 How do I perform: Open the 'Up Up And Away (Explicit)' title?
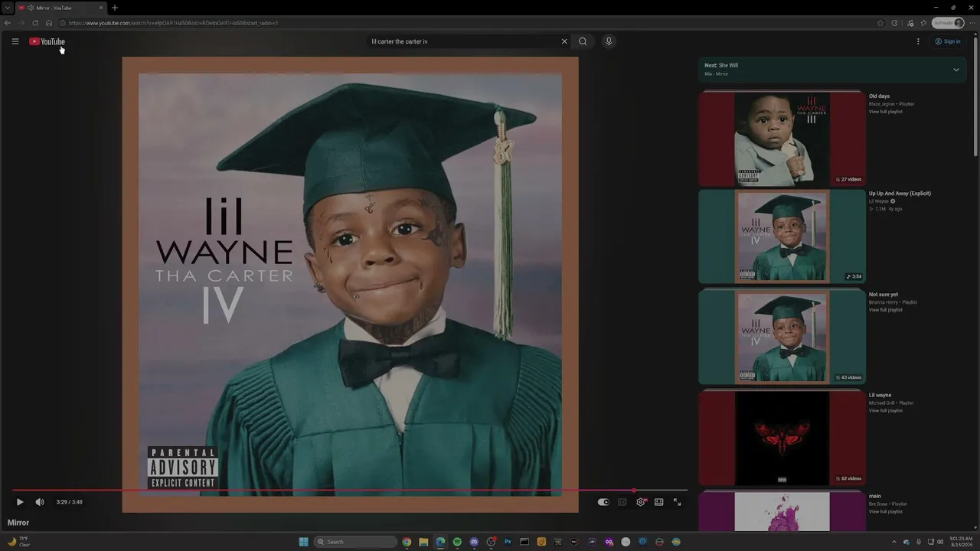900,194
